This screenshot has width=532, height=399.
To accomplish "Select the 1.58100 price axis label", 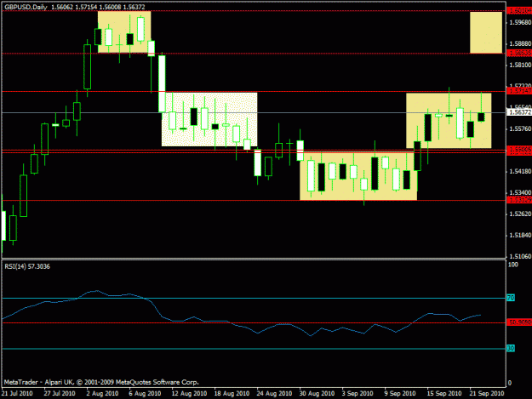I will (520, 65).
